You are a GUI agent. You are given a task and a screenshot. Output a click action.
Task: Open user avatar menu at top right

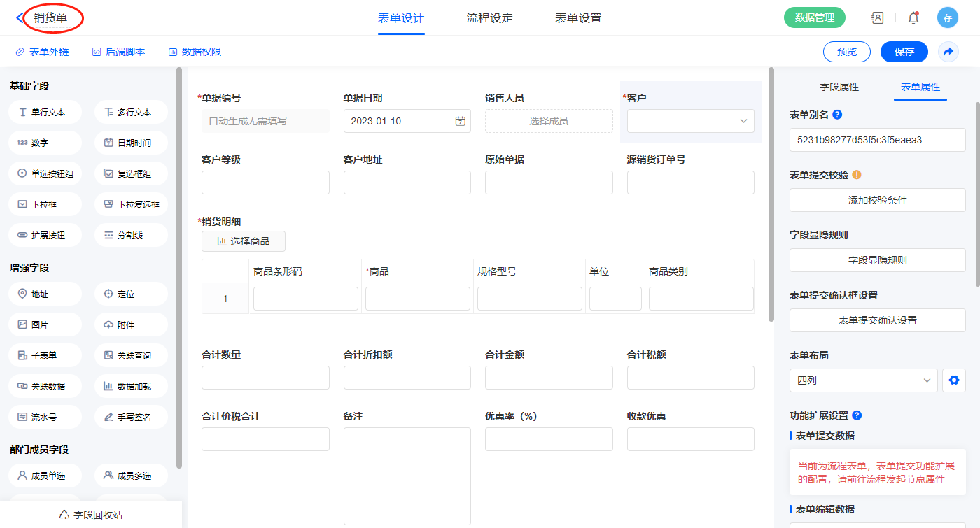[947, 18]
